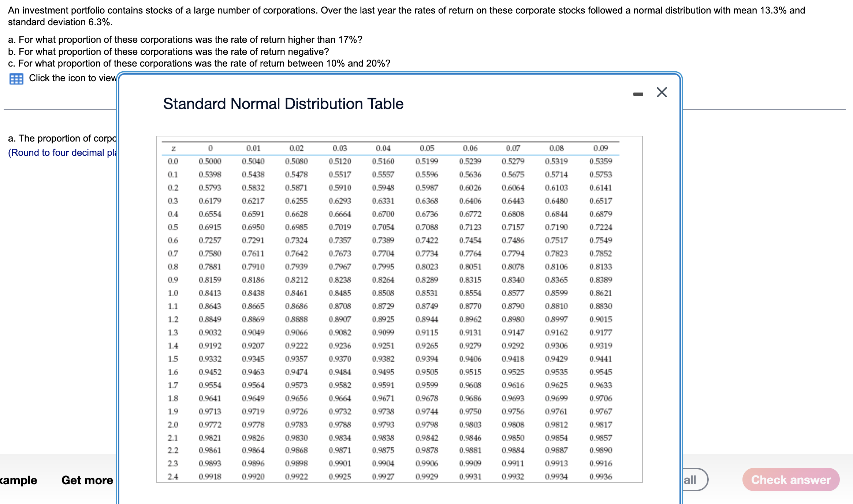Open the 'Get more' link at the bottom
Viewport: 853px width, 504px height.
[87, 480]
